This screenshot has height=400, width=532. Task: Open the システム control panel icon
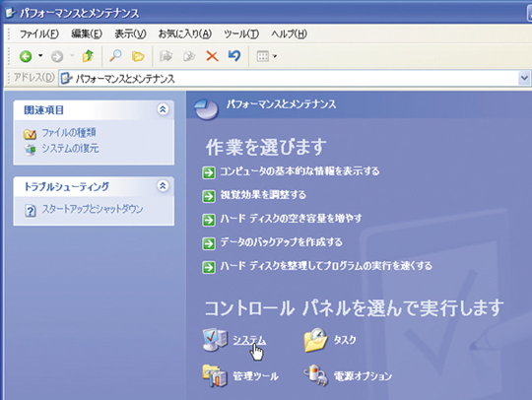pyautogui.click(x=215, y=339)
